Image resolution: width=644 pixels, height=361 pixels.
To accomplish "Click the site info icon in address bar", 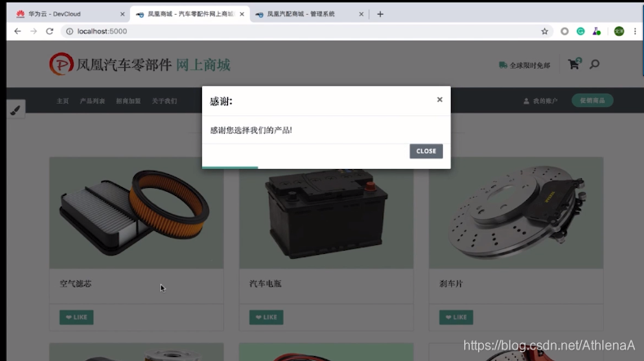I will [x=69, y=31].
